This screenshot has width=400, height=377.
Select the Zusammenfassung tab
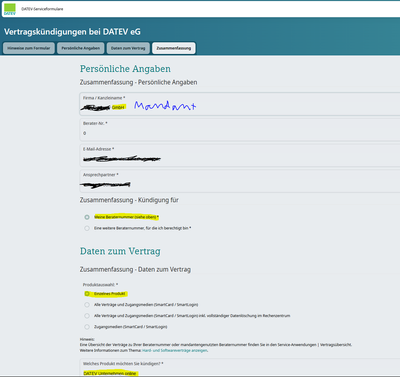click(x=174, y=48)
